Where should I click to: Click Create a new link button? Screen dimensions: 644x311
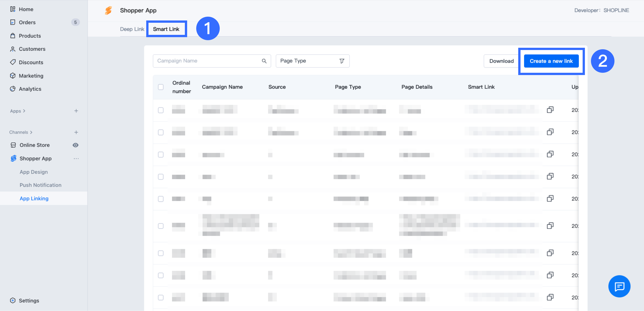[x=551, y=61]
